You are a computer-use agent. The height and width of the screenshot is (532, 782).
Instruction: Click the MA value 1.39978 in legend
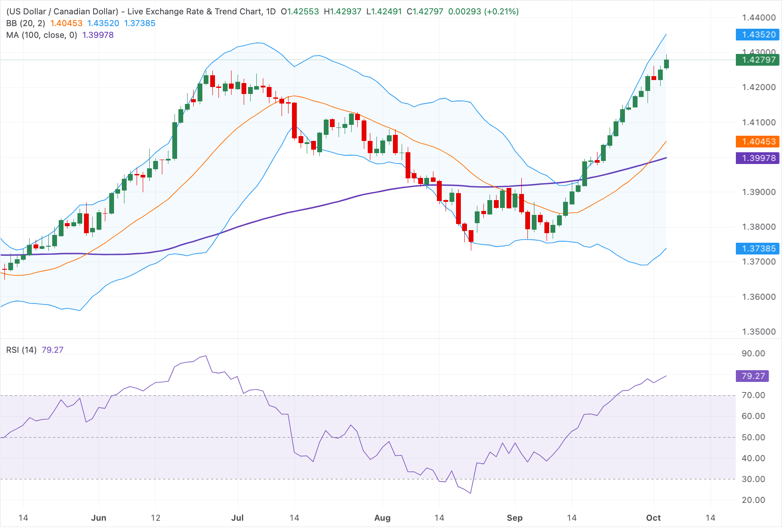tap(98, 35)
